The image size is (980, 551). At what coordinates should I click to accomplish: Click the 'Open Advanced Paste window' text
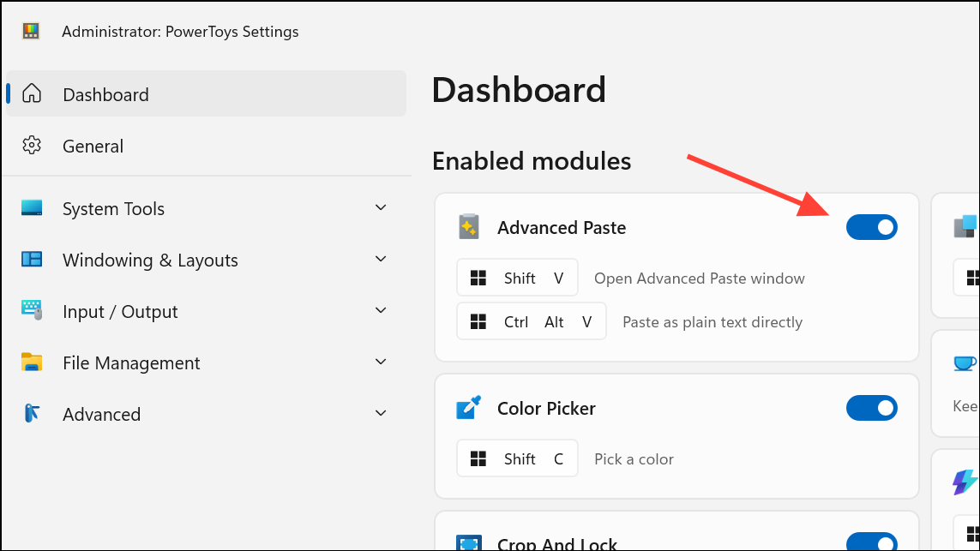click(x=700, y=278)
